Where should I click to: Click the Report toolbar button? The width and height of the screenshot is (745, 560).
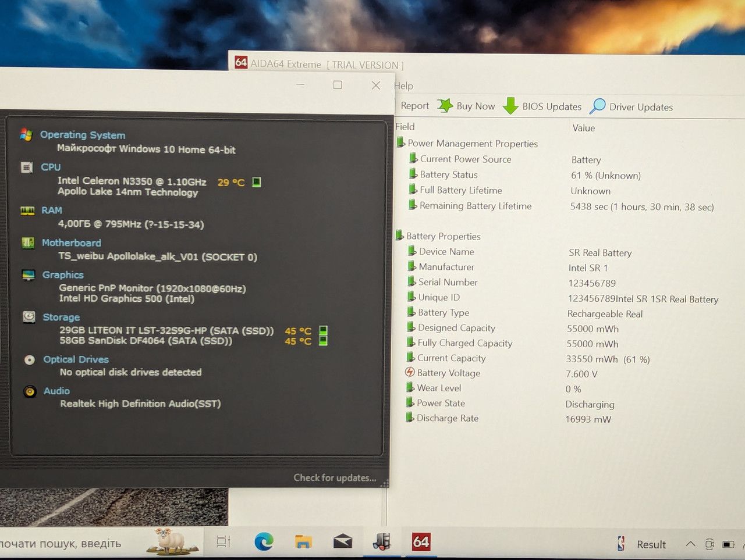click(414, 106)
